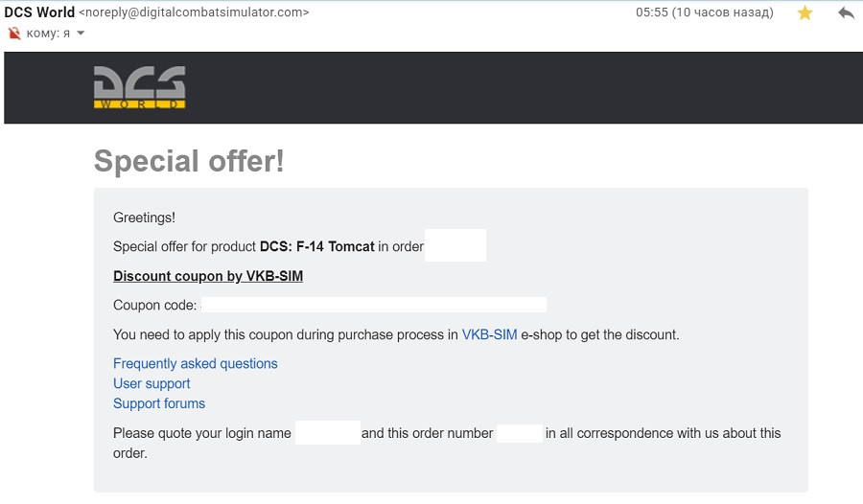The height and width of the screenshot is (504, 863).
Task: Click the reply arrow icon
Action: point(846,13)
